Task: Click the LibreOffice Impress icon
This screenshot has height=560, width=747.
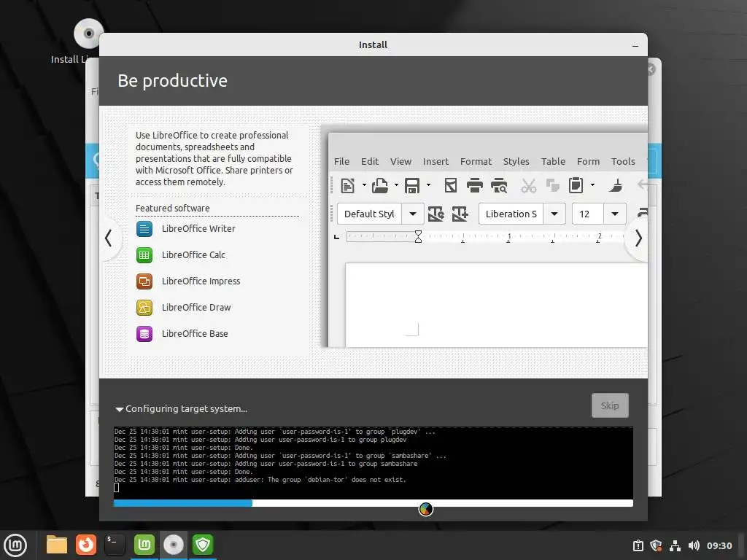Action: [x=144, y=281]
